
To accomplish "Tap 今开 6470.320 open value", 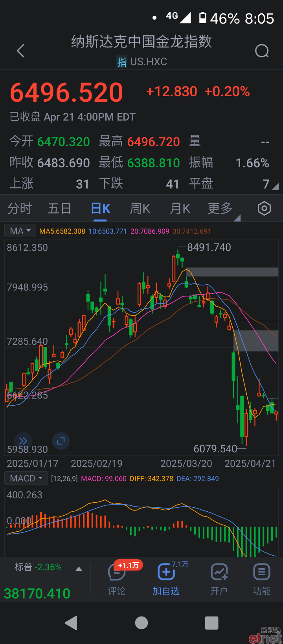I will point(50,141).
